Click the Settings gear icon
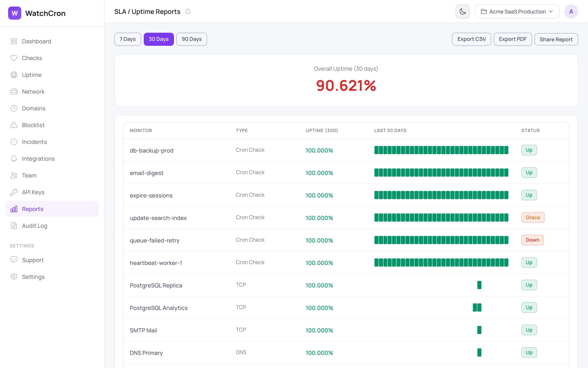This screenshot has width=588, height=368. [x=14, y=277]
